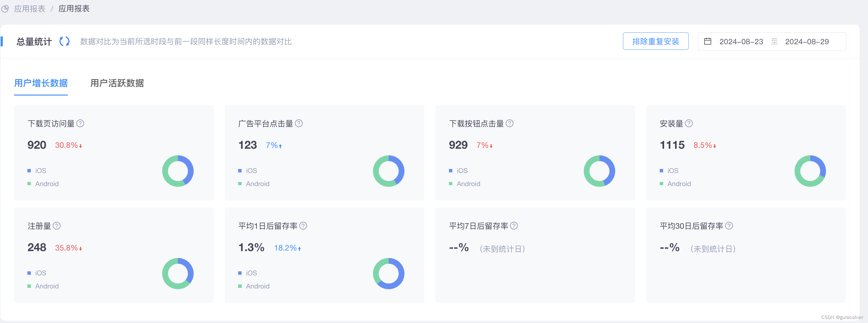This screenshot has width=868, height=323.
Task: Click the 929 download button clicks value
Action: point(458,145)
